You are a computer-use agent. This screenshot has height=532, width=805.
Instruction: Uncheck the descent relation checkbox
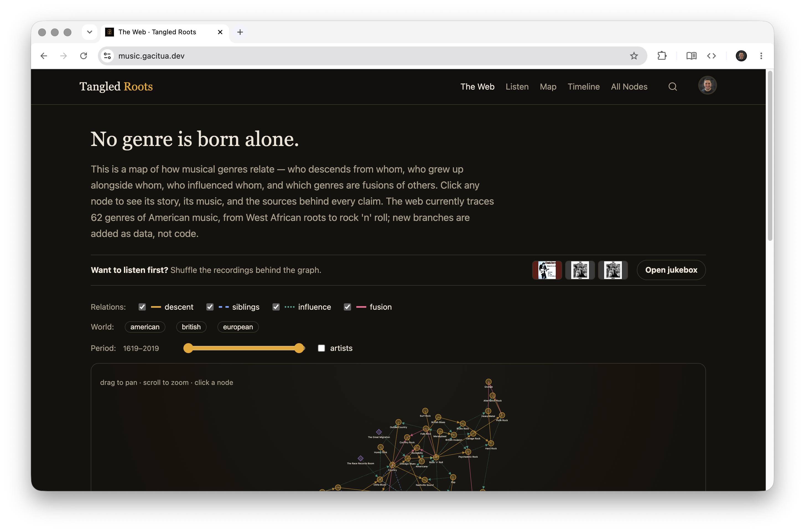[142, 307]
